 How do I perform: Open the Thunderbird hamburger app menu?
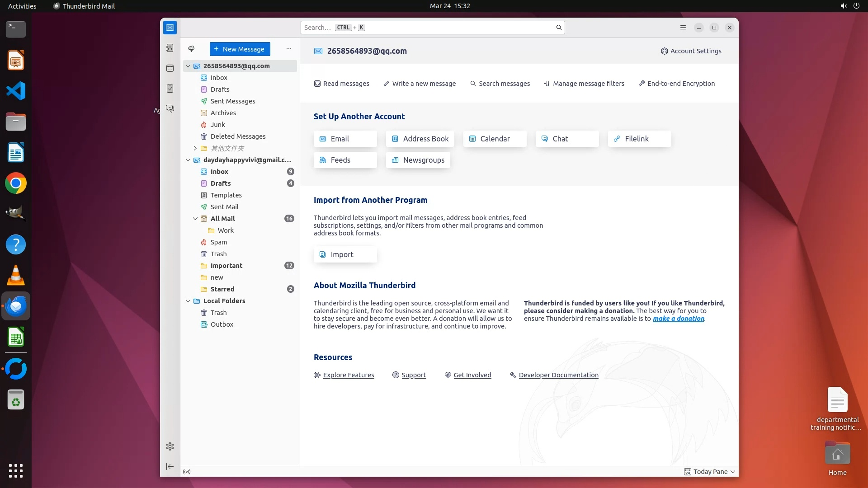point(683,28)
